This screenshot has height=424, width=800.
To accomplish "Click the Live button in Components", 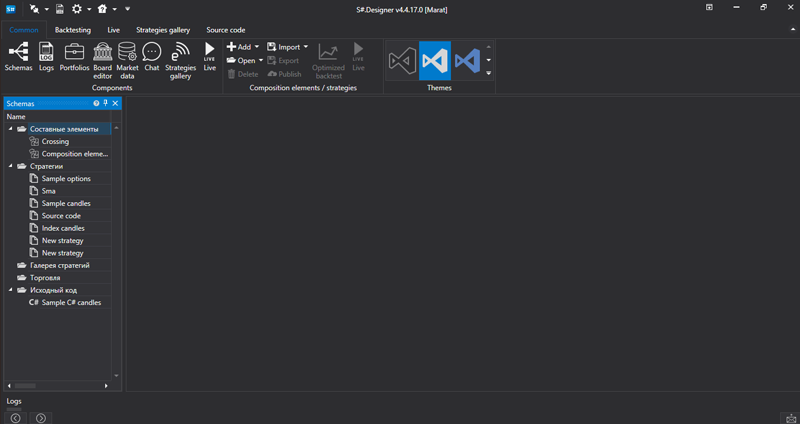I will click(x=210, y=56).
